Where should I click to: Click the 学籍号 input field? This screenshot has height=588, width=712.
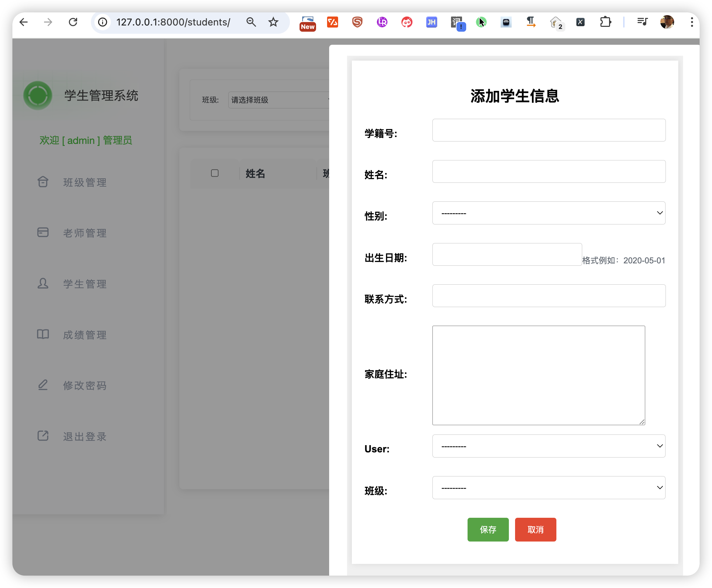point(549,130)
